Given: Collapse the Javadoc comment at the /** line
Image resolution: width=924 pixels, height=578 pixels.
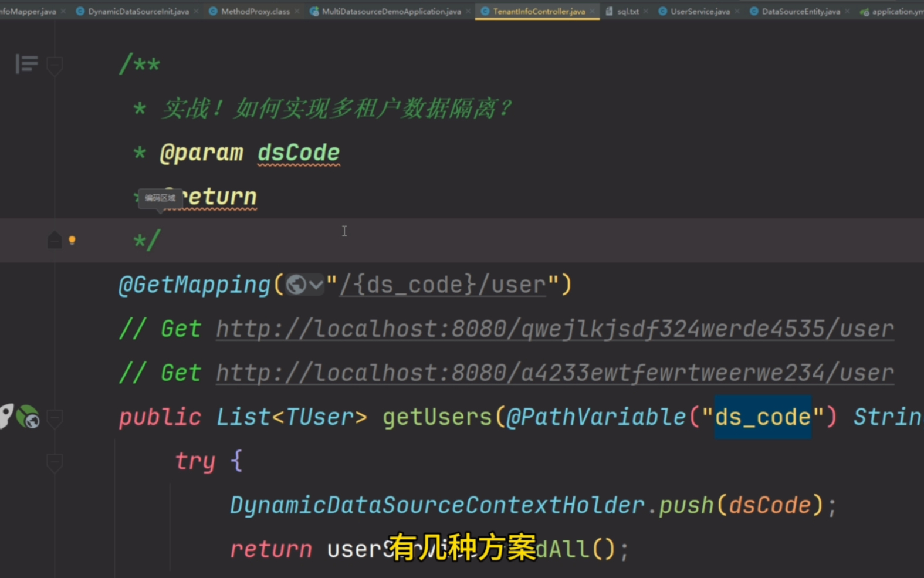Looking at the screenshot, I should click(x=55, y=66).
